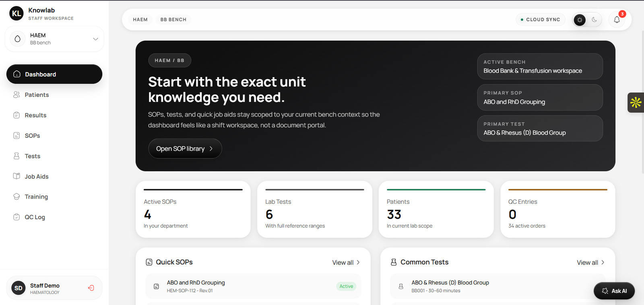
Task: Click the HAEM breadcrumb chip
Action: coord(140,19)
